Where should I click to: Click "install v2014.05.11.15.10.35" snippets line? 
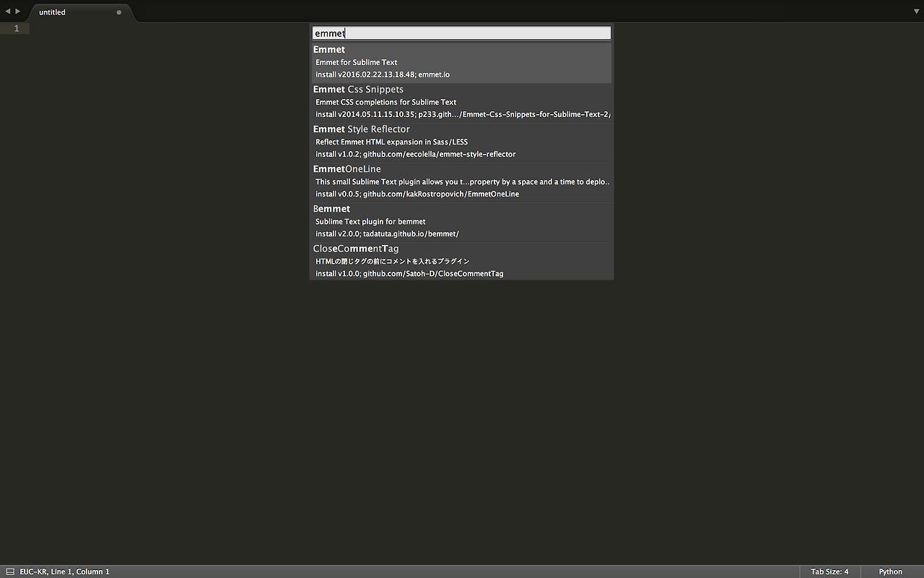point(463,115)
